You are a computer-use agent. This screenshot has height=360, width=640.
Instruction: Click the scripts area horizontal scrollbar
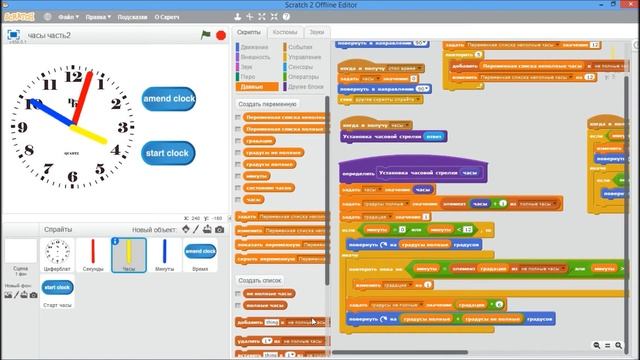pos(400,352)
